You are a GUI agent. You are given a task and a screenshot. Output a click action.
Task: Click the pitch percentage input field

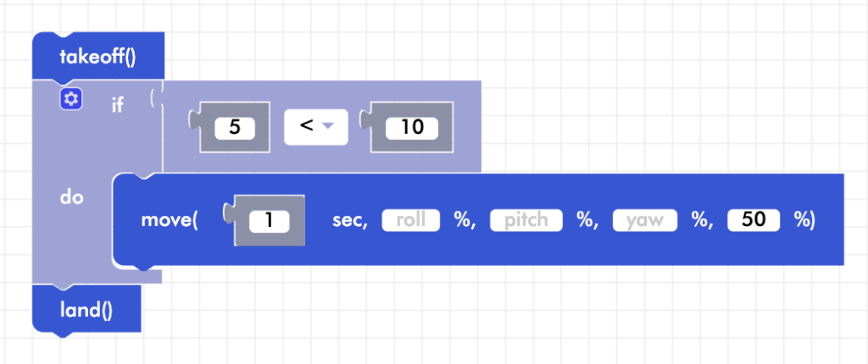pyautogui.click(x=526, y=221)
